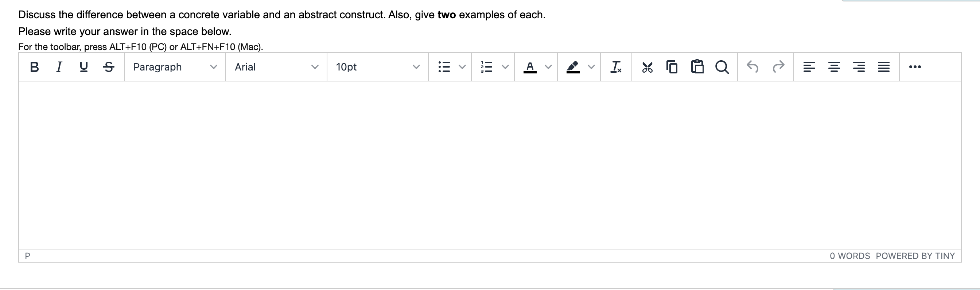The height and width of the screenshot is (290, 980).
Task: Open the 10pt font size dropdown
Action: [x=377, y=67]
